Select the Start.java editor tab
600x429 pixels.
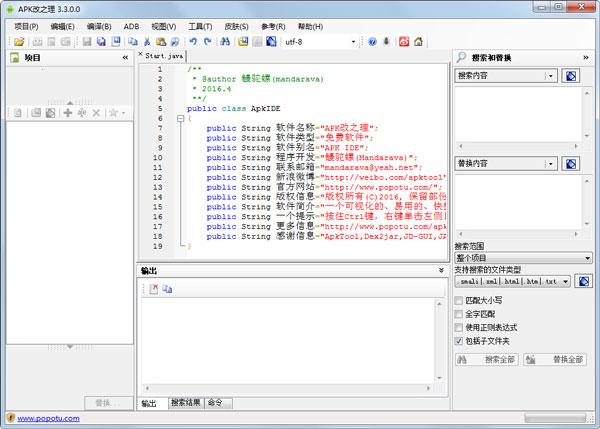click(x=164, y=56)
